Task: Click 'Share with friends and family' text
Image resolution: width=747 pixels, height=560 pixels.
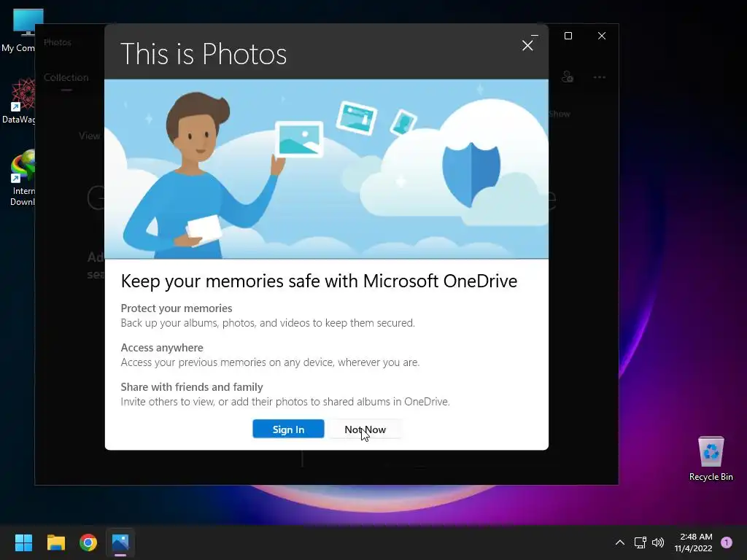Action: point(192,386)
